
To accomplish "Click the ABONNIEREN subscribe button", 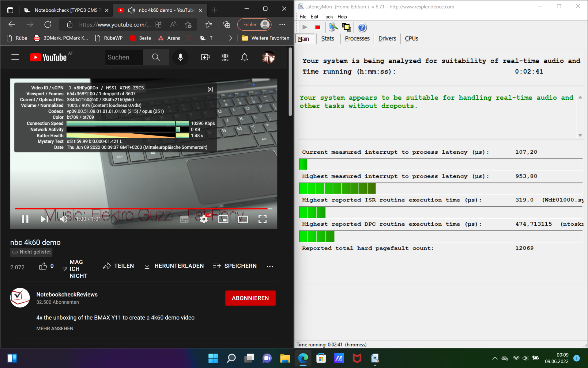I will (250, 298).
